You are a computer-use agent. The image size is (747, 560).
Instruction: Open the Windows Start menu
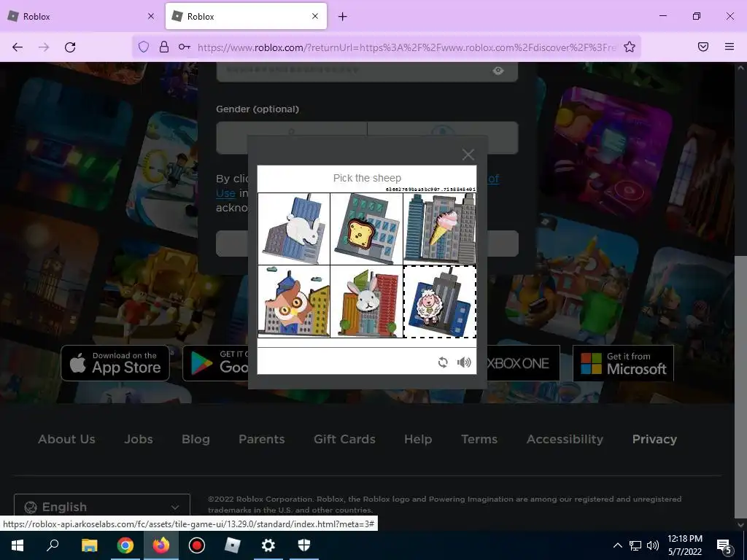[x=18, y=545]
